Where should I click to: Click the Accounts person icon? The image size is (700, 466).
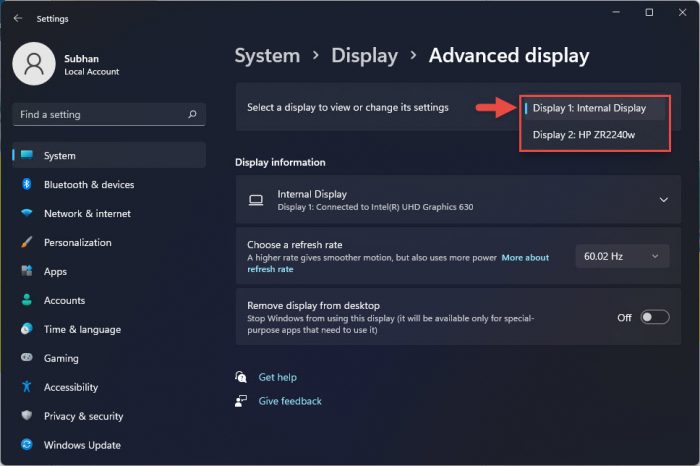[x=26, y=301]
